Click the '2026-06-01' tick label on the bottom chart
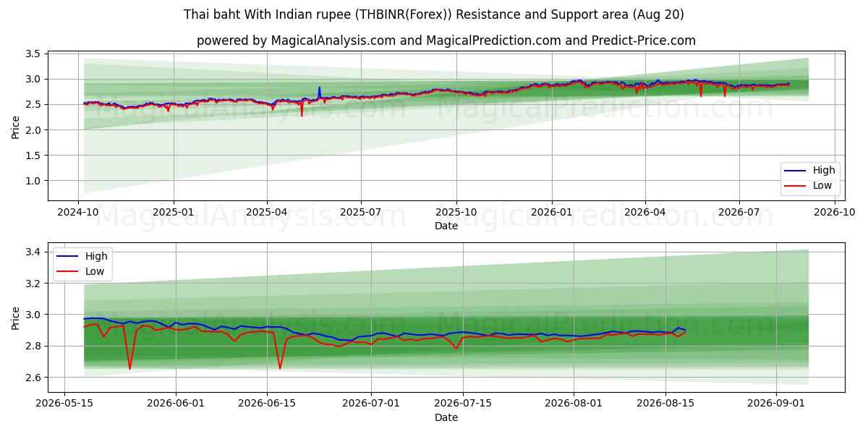The image size is (868, 434). pos(176,404)
